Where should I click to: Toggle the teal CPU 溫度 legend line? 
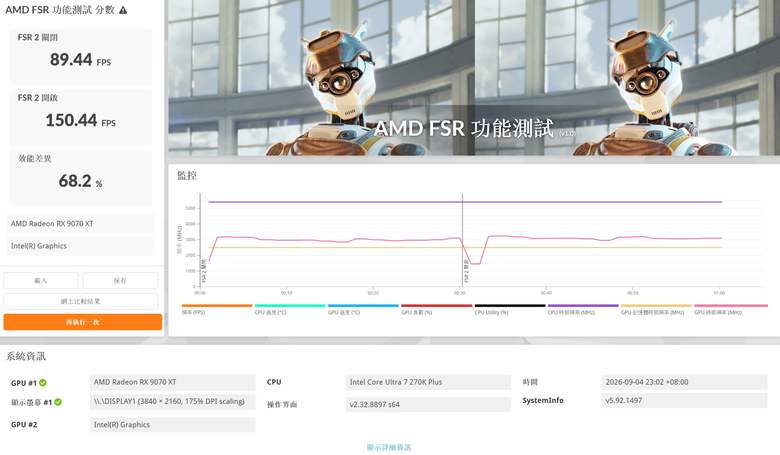[290, 309]
